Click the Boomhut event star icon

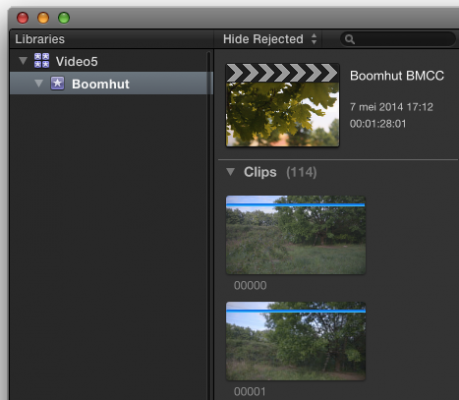pos(57,83)
